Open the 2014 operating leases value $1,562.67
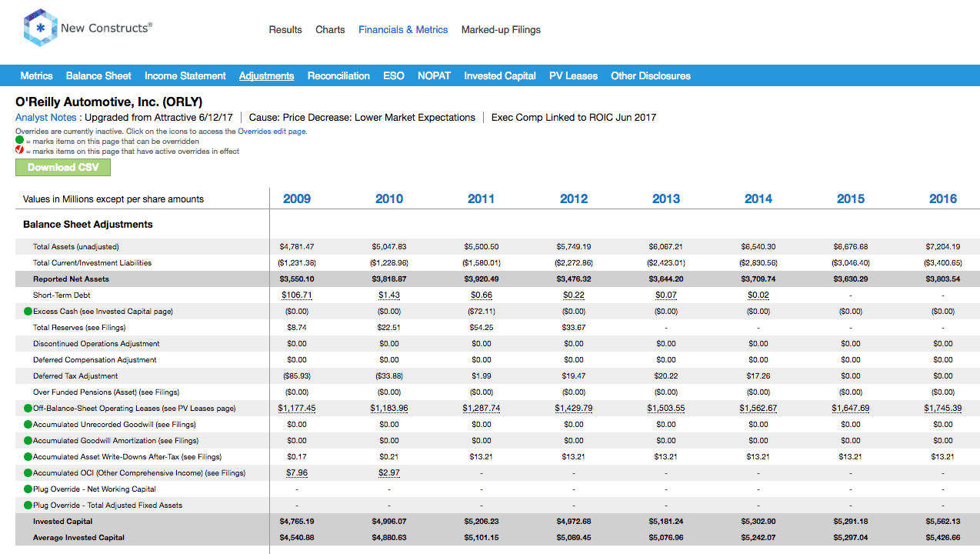 [x=758, y=409]
